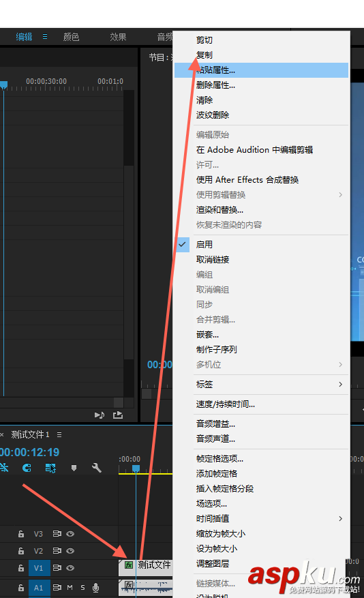
Task: Hide track V2 with eye icon
Action: pyautogui.click(x=70, y=551)
